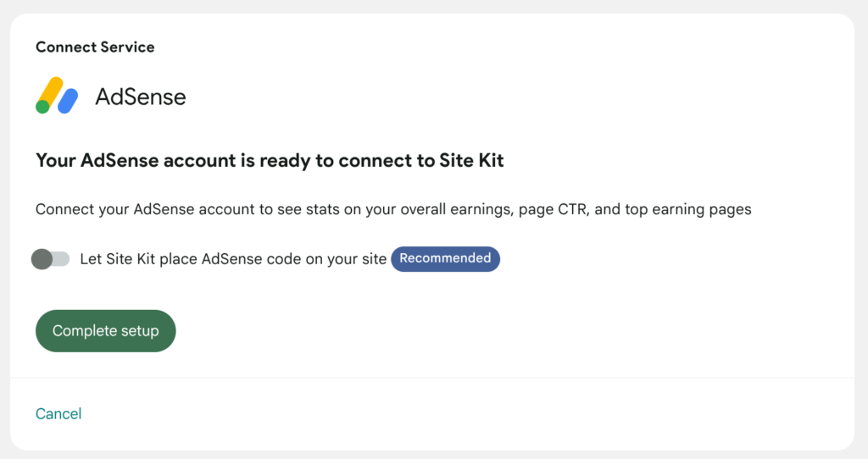Click the Connect Service title
868x459 pixels.
coord(95,47)
